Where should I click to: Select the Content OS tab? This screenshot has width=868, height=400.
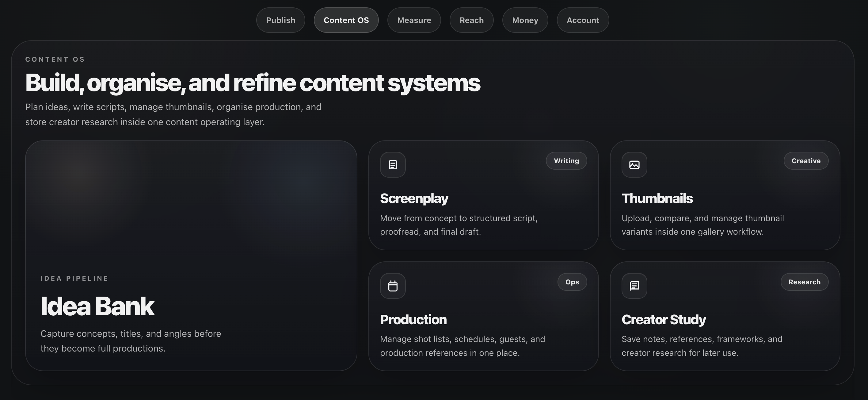point(346,20)
